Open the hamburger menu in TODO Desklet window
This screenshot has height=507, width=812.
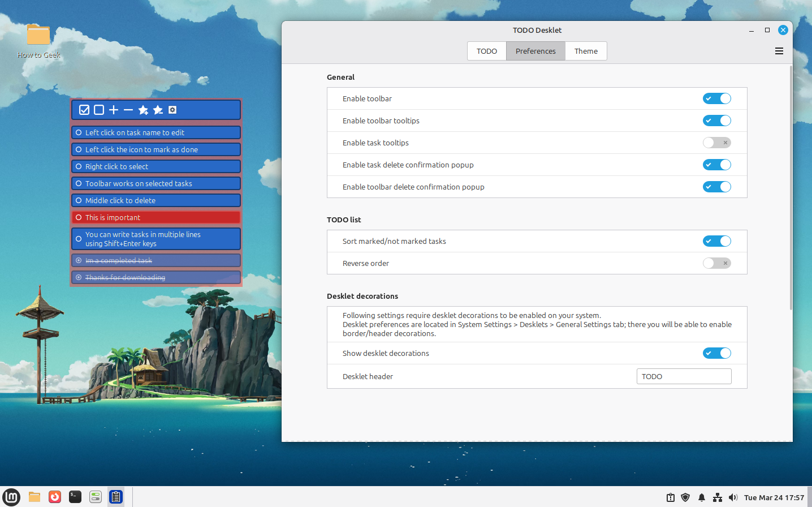point(779,51)
